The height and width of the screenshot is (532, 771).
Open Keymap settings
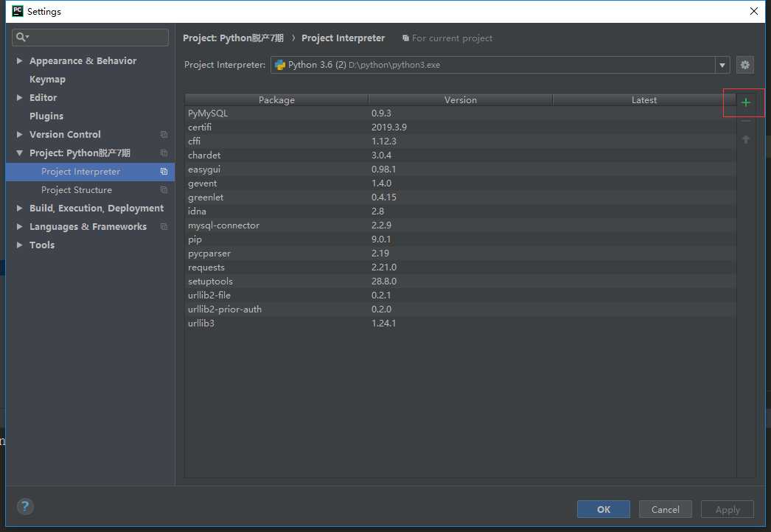[47, 79]
